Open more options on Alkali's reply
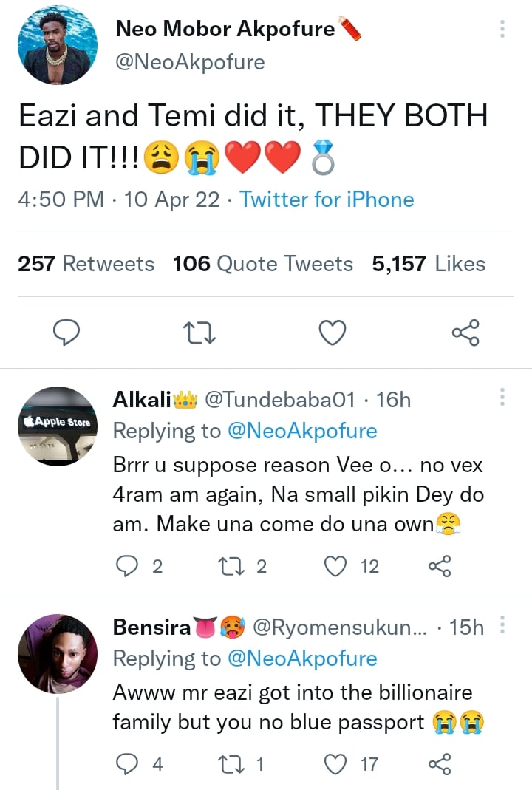This screenshot has height=790, width=532. pyautogui.click(x=502, y=398)
